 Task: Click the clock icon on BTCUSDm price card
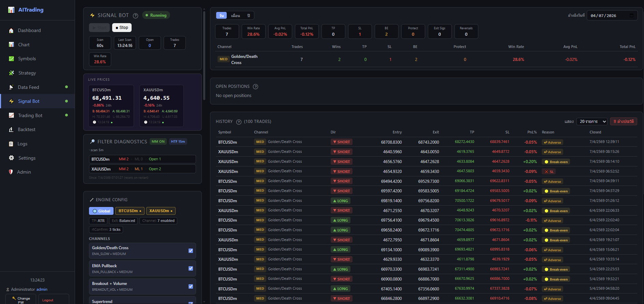(94, 122)
